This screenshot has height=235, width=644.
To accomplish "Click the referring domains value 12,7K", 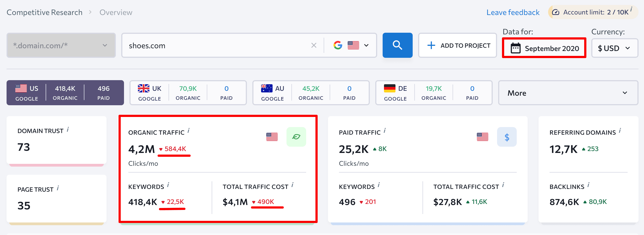I will [563, 149].
